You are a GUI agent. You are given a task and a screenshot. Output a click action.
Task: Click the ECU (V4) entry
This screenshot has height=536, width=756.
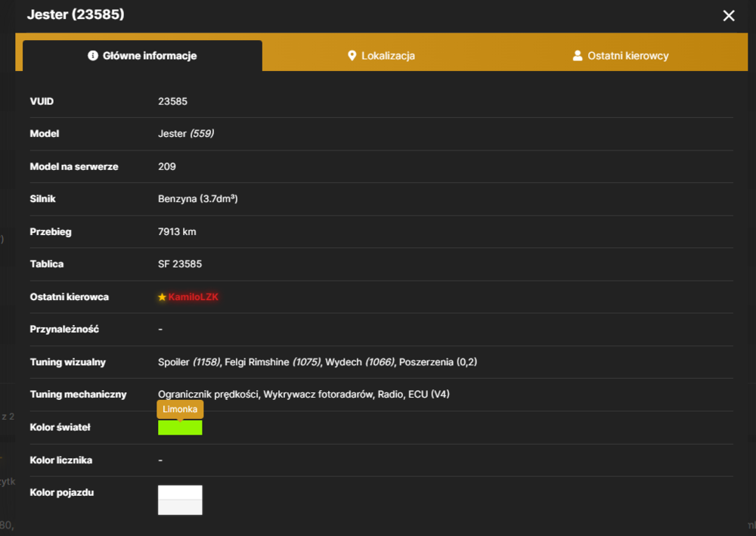pos(429,395)
